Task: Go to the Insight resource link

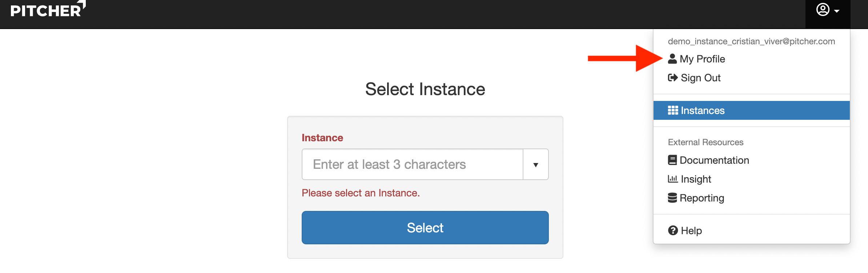Action: 696,179
